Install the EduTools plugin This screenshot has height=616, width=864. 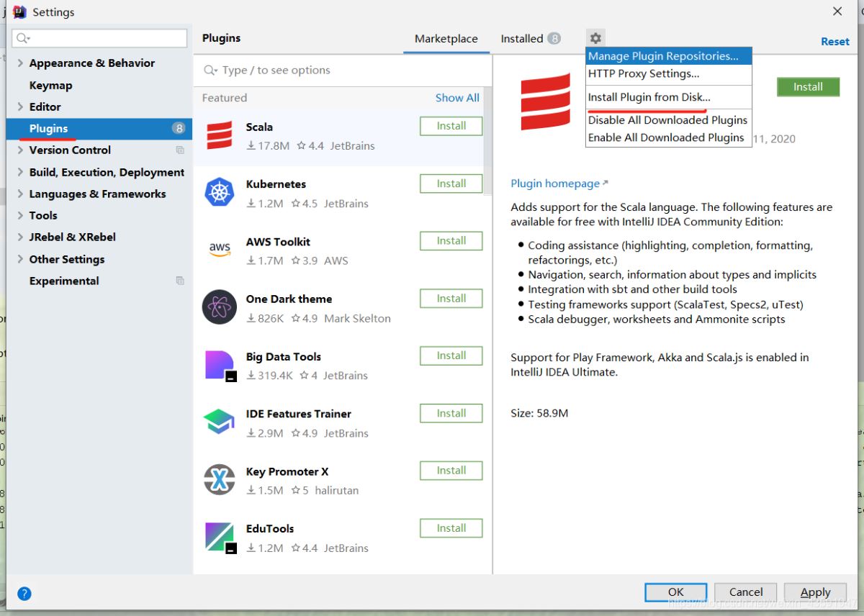click(x=451, y=528)
